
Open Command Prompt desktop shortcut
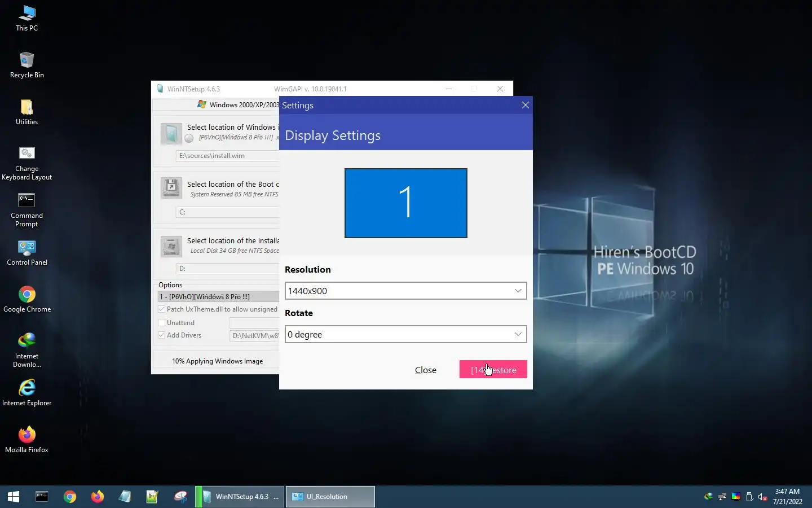(27, 210)
